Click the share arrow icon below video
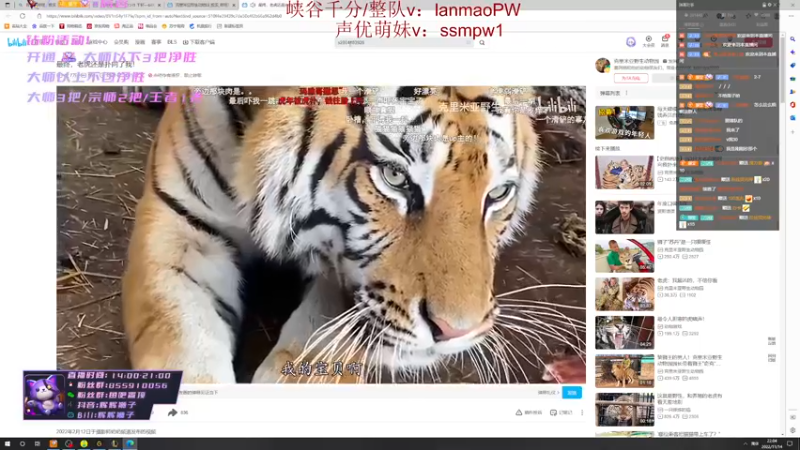The image size is (800, 450). click(x=172, y=412)
